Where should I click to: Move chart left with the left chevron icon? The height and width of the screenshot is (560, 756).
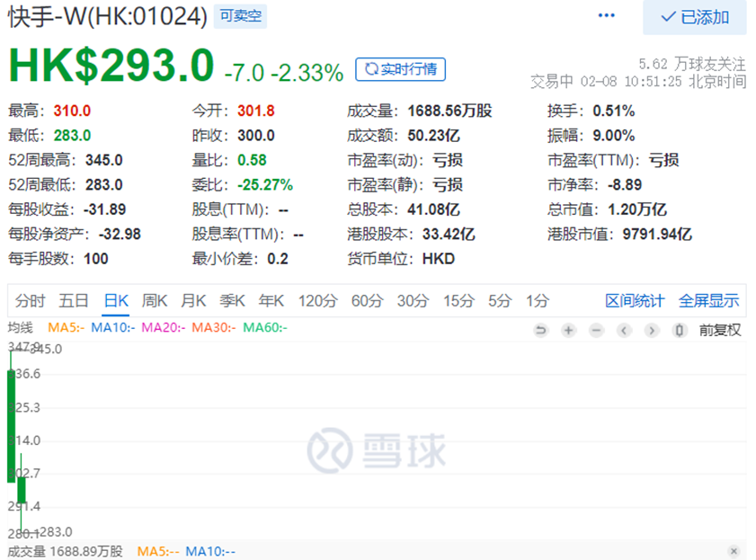(624, 330)
